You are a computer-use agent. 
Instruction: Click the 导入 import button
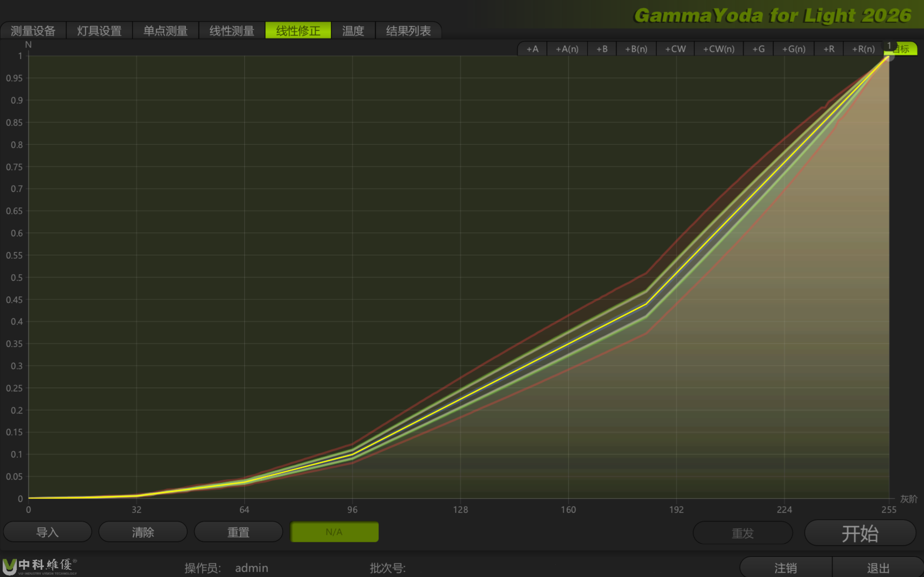coord(47,532)
